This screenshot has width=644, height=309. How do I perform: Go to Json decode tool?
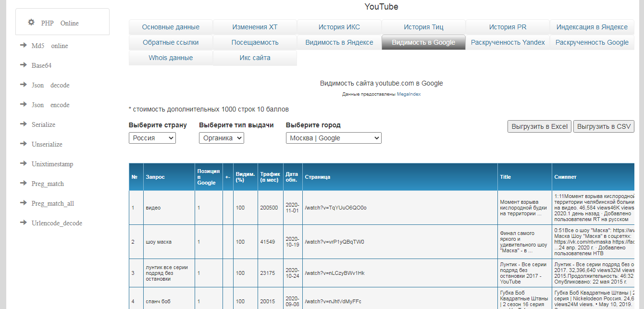pyautogui.click(x=50, y=86)
